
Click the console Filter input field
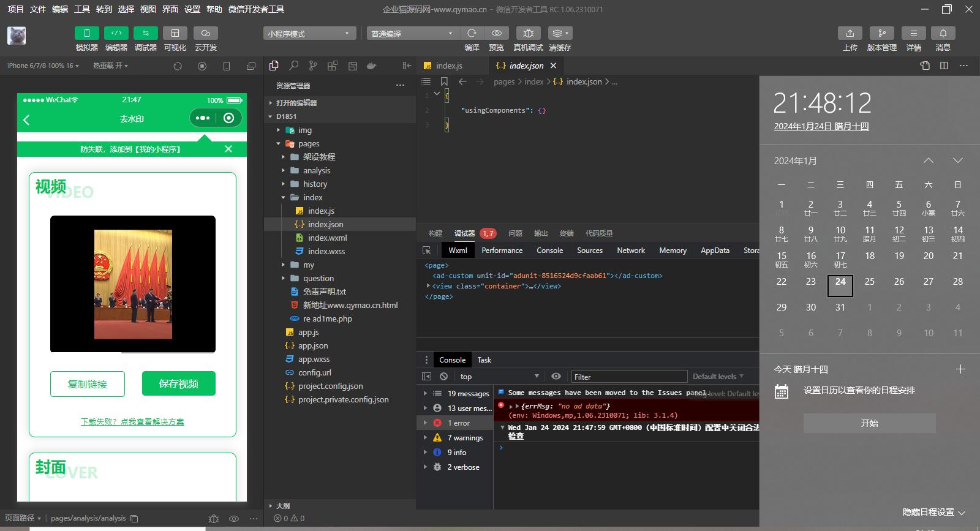pos(629,377)
